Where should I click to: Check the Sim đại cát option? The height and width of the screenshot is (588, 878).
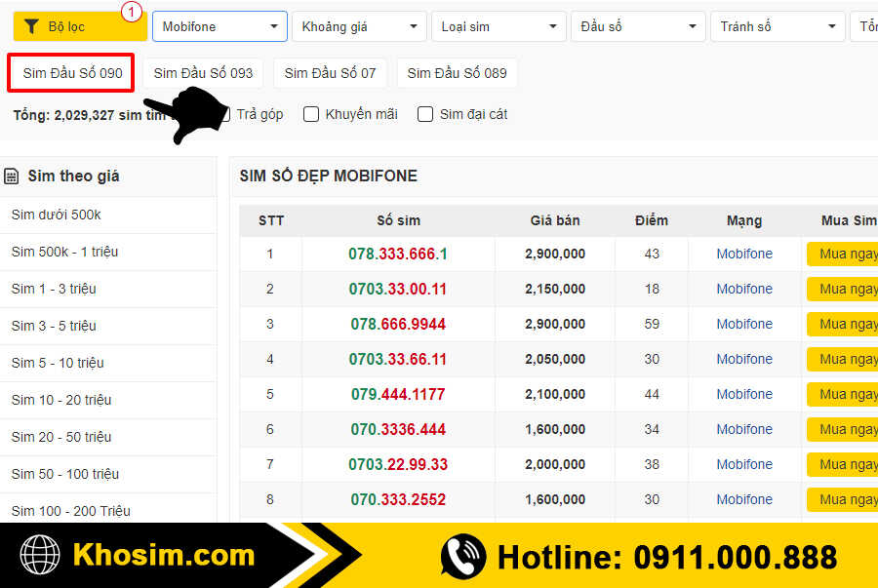[425, 114]
